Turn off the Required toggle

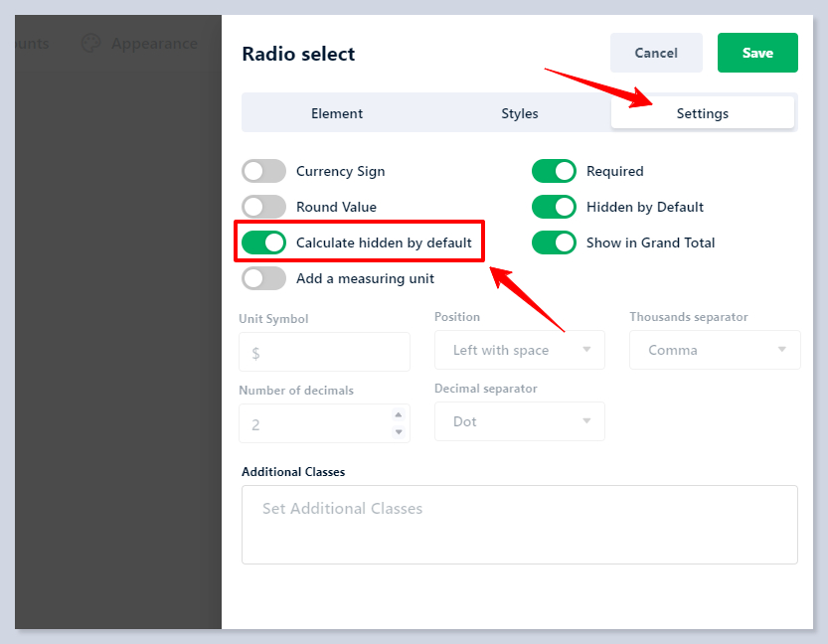(554, 171)
